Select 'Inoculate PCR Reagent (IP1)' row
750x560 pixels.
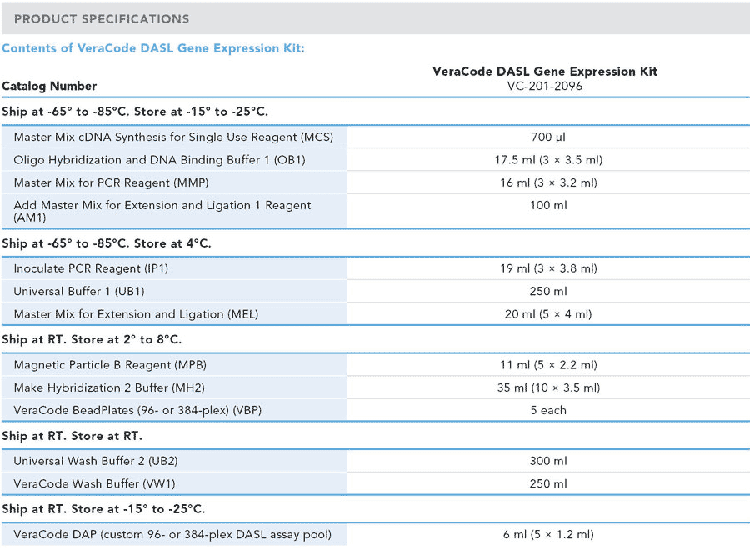[375, 268]
